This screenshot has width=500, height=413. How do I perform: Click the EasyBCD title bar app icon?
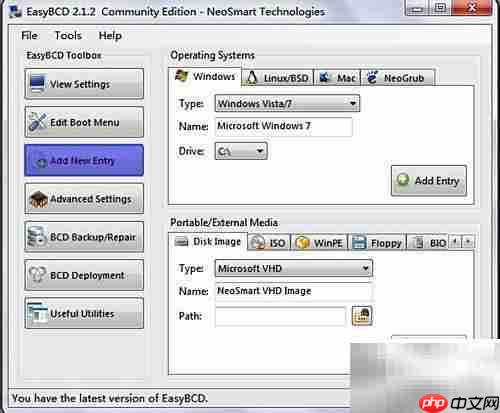click(x=16, y=12)
